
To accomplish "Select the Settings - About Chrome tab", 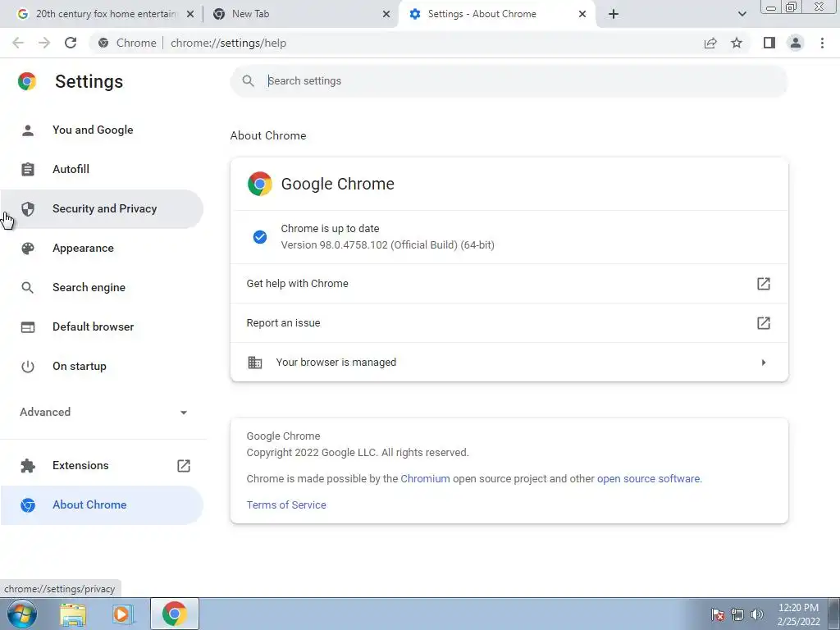I will [496, 14].
